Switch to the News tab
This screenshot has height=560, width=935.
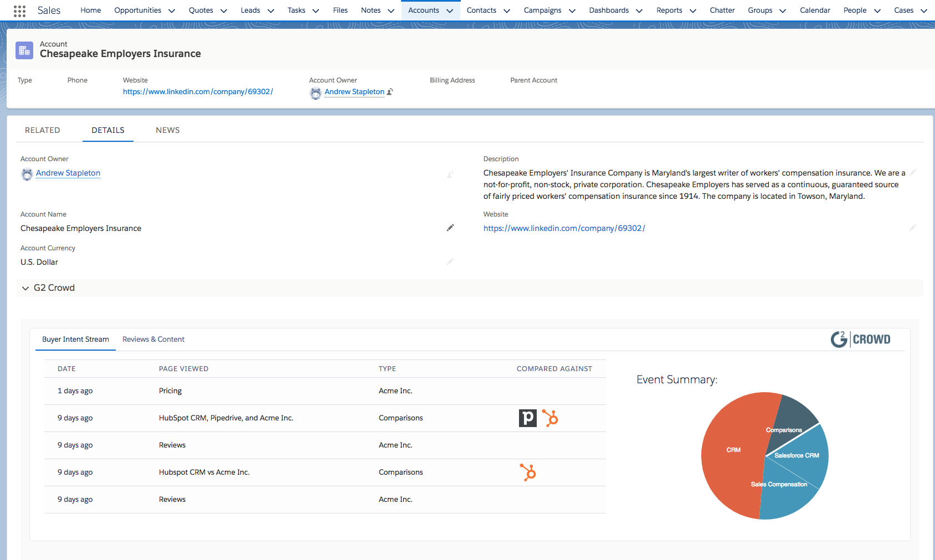[168, 130]
